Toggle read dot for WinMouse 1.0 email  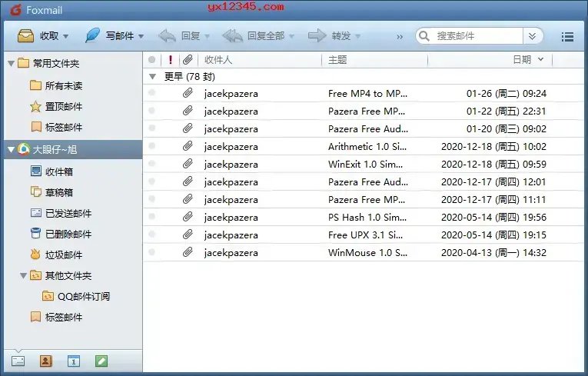[x=151, y=251]
